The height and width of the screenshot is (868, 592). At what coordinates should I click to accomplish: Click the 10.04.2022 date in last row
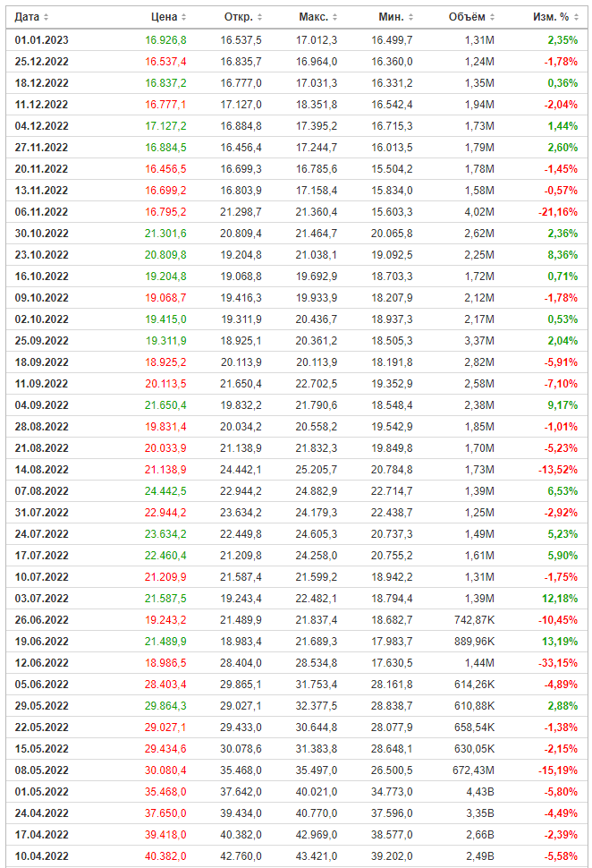point(42,856)
